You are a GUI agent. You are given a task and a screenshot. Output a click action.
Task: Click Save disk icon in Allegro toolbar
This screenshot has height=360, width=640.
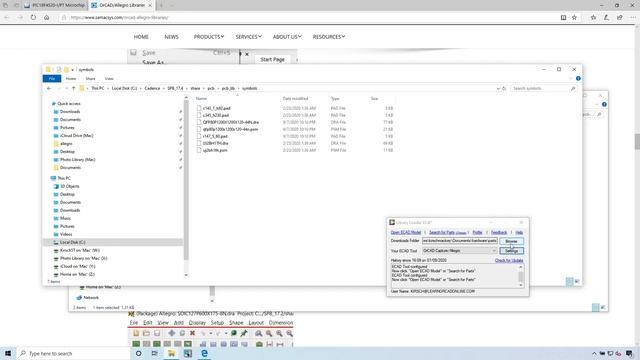click(x=157, y=333)
